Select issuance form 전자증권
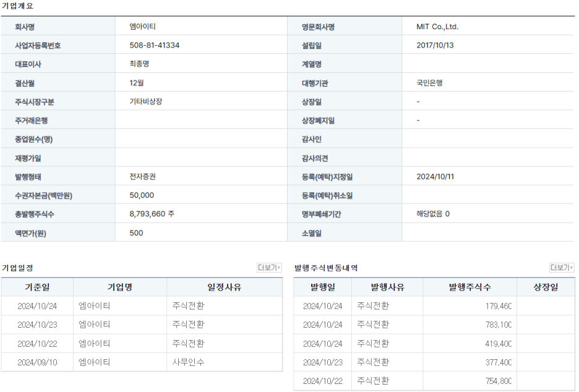The image size is (579, 392). point(142,177)
